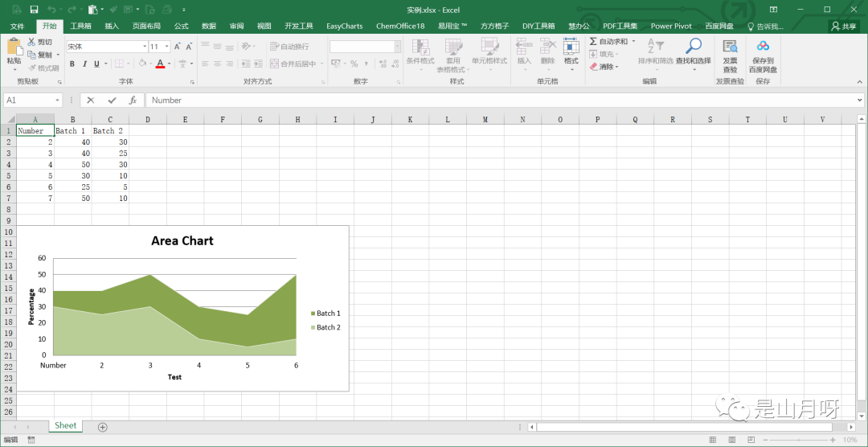Toggle Wrap Text (自动换行)
The image size is (868, 447).
click(289, 47)
